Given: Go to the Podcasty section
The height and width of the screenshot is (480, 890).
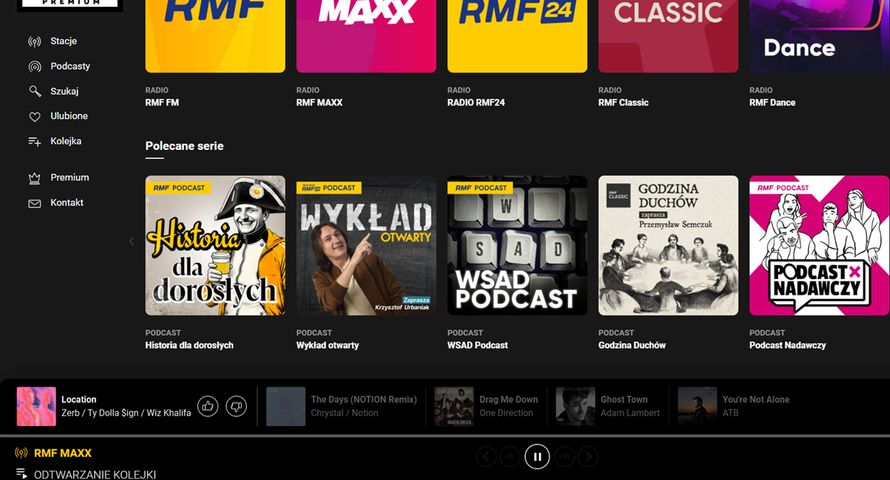Looking at the screenshot, I should (70, 66).
